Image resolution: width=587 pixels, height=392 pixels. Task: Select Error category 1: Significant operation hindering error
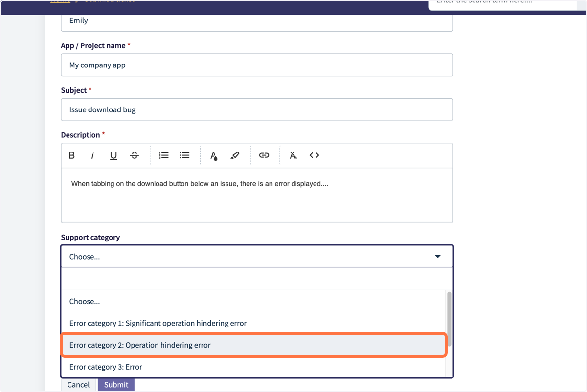click(253, 323)
